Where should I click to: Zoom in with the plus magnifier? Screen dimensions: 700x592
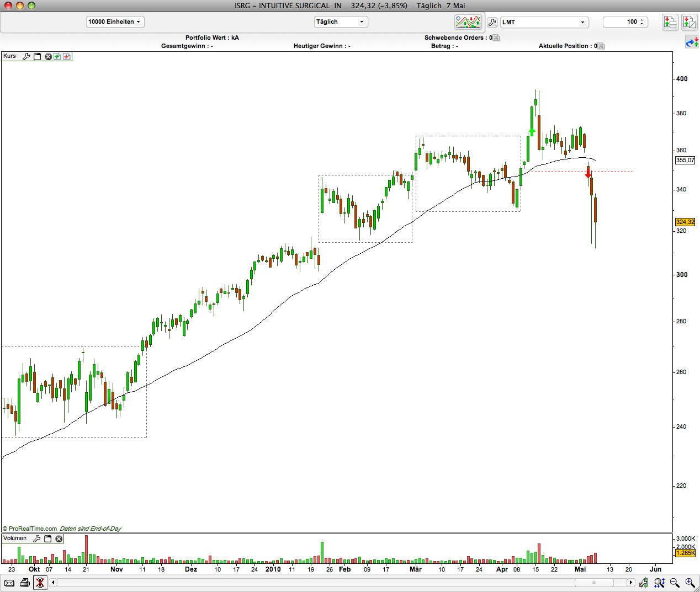tap(690, 583)
